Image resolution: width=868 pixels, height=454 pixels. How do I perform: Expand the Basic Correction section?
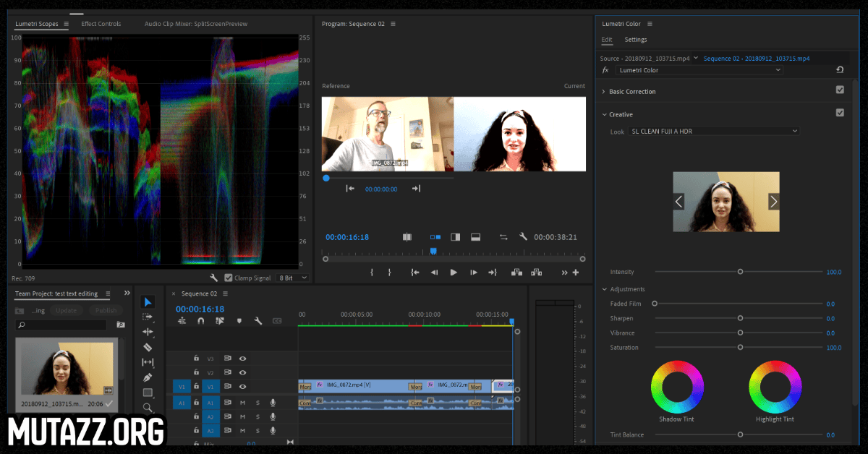pyautogui.click(x=604, y=92)
